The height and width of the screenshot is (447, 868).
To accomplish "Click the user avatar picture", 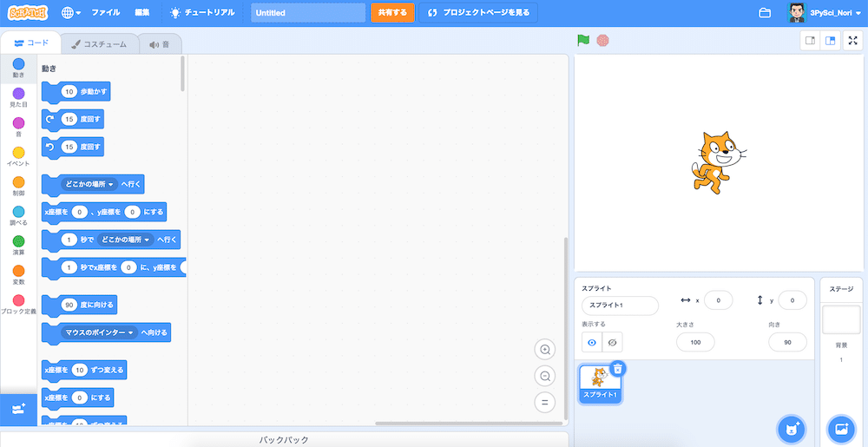I will [796, 13].
